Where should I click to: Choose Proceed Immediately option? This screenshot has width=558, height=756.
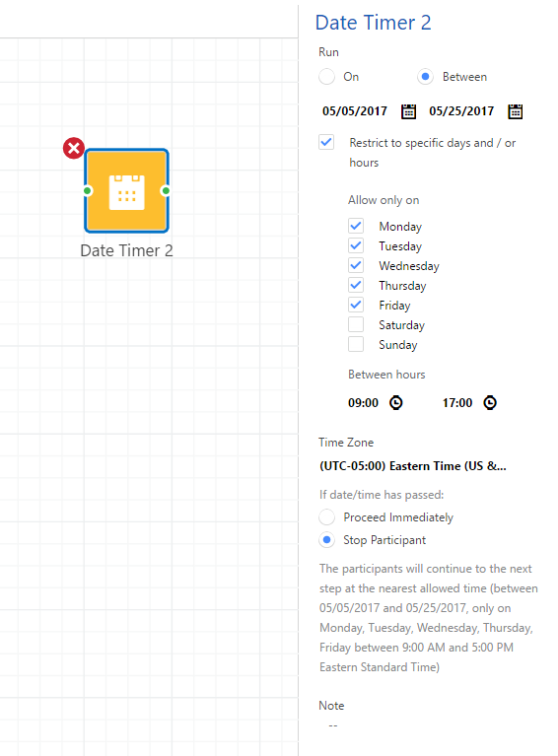coord(326,517)
